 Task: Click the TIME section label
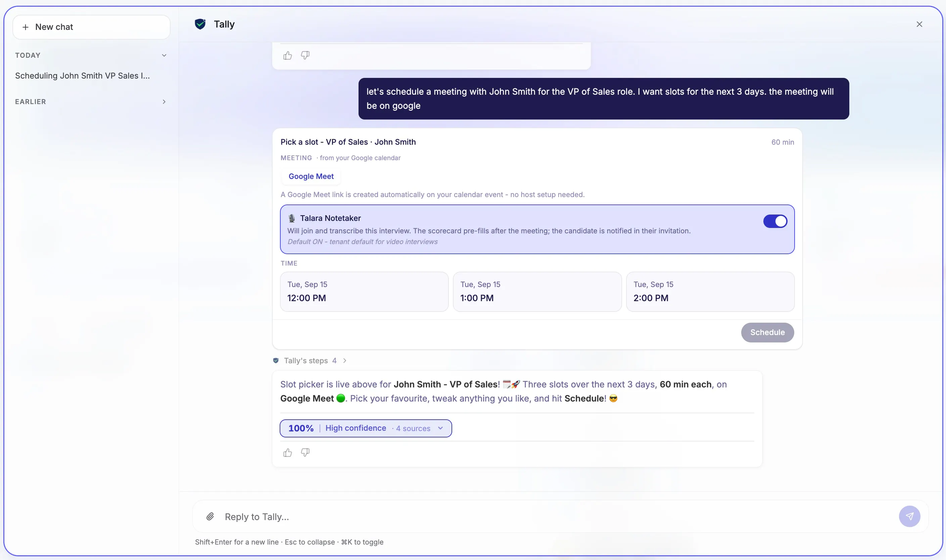pyautogui.click(x=289, y=264)
